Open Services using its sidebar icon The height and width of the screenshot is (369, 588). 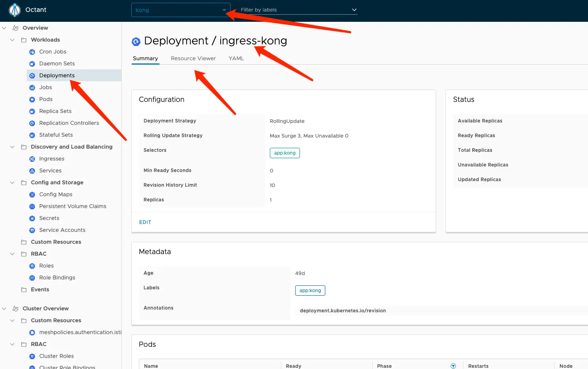click(32, 171)
